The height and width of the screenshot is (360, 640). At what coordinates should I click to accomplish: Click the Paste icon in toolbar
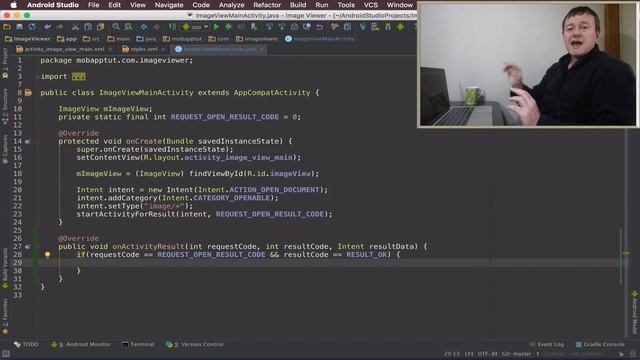click(100, 27)
